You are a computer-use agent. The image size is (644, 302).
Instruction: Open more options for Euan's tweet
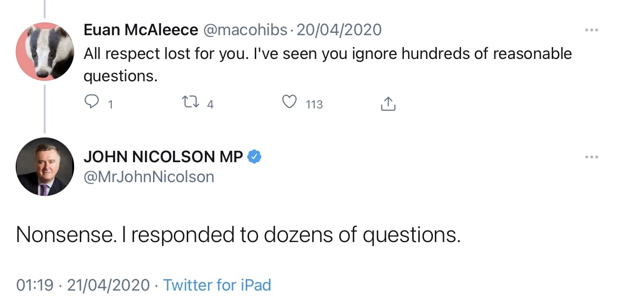pyautogui.click(x=592, y=30)
